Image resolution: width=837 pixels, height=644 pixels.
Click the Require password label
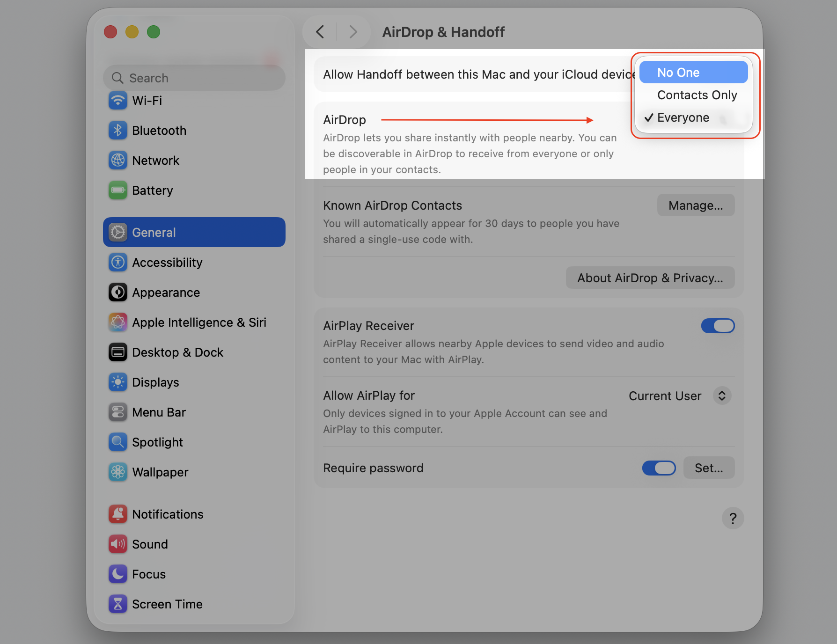pos(373,468)
